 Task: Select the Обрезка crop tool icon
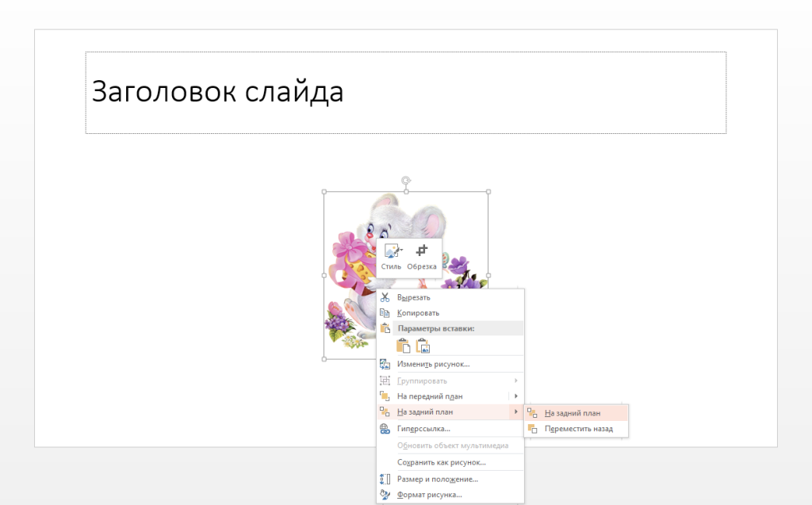[422, 251]
